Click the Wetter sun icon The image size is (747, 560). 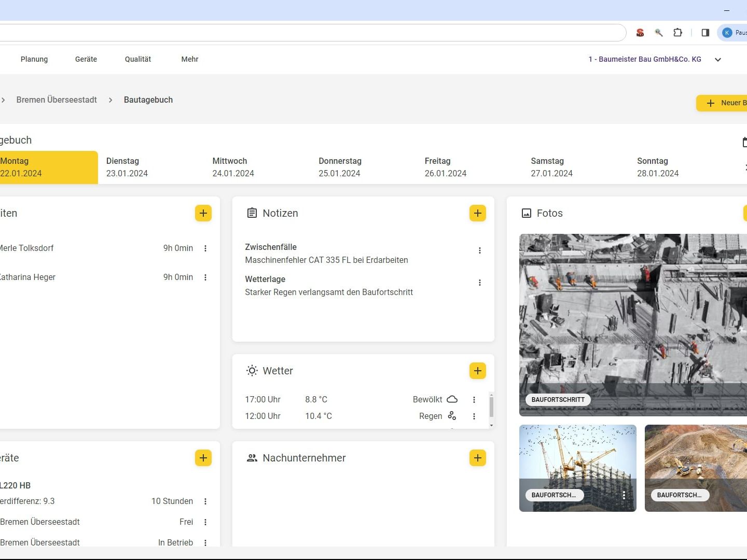coord(252,371)
